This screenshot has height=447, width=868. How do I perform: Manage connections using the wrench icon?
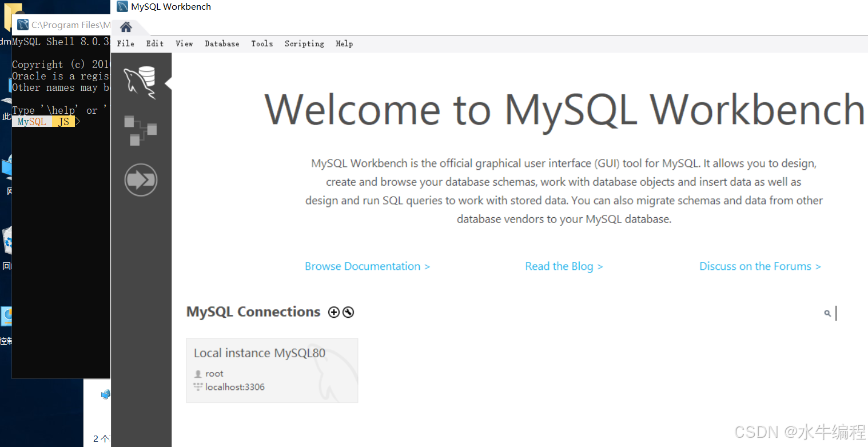click(348, 312)
